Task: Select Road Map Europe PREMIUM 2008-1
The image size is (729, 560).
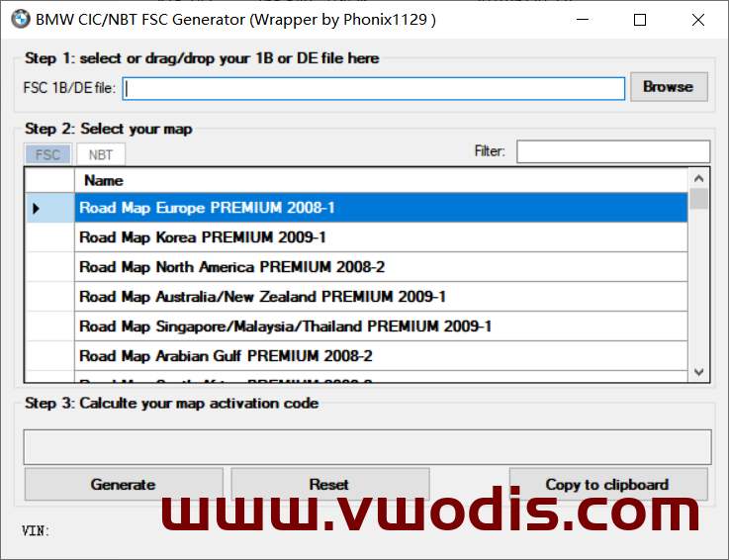Action: [381, 208]
